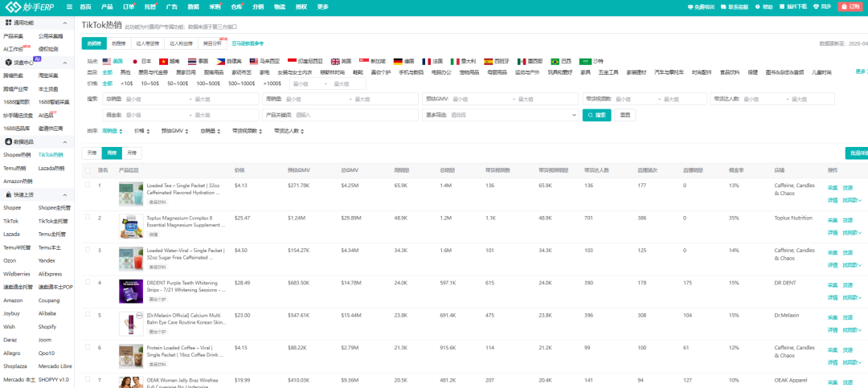Select the Germany flag site
The height and width of the screenshot is (388, 868).
pyautogui.click(x=398, y=61)
